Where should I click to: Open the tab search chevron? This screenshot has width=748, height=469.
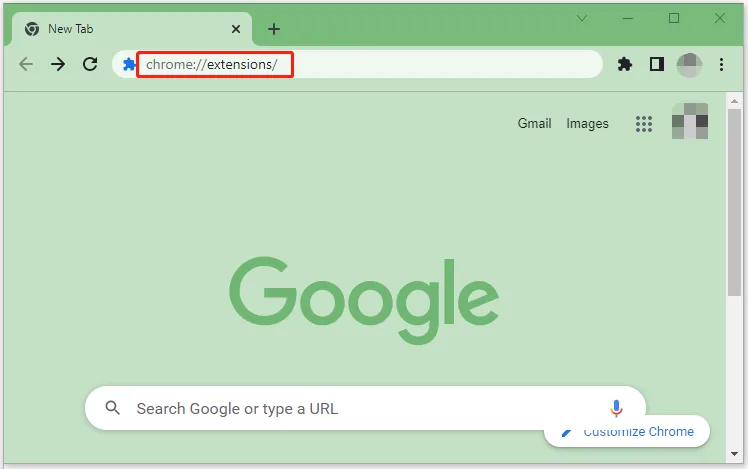click(x=582, y=18)
